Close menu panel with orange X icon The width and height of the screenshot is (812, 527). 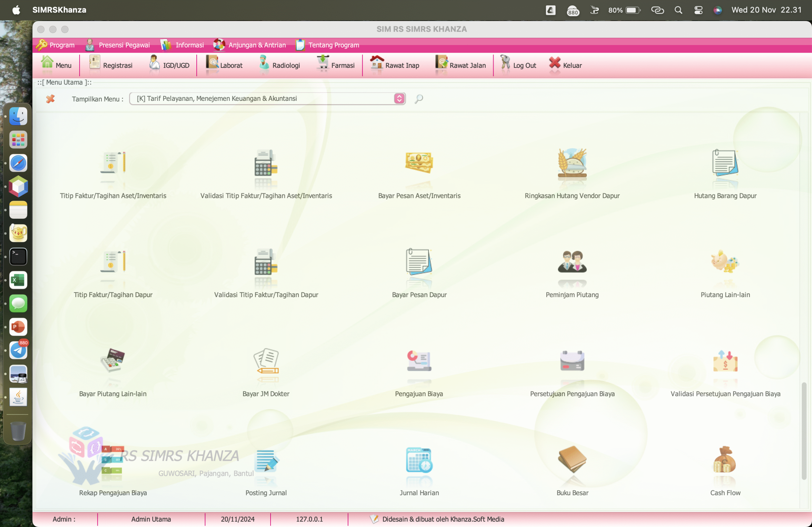click(50, 99)
